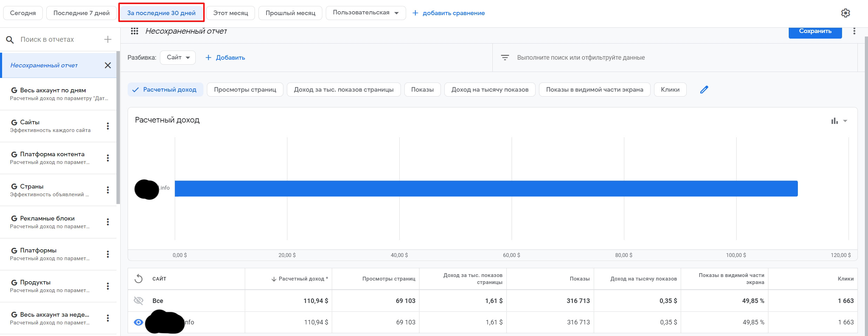Click the blue revenue bar in chart

tap(486, 189)
